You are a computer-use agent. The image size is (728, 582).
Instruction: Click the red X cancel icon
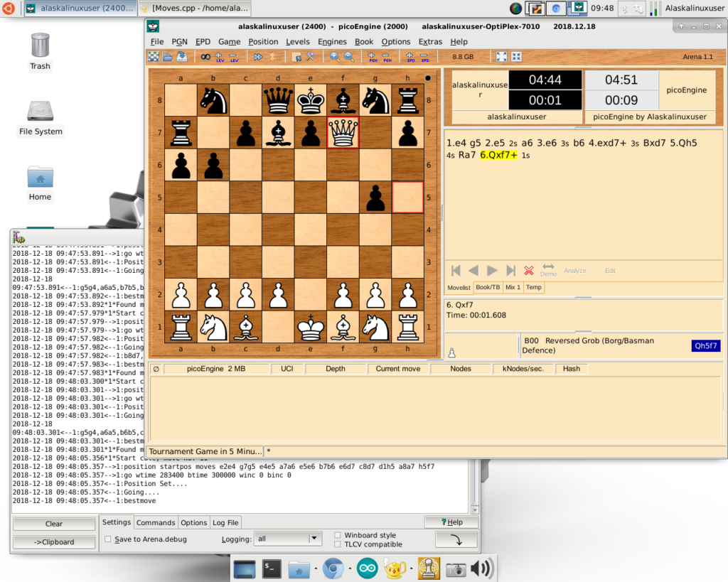pos(529,271)
